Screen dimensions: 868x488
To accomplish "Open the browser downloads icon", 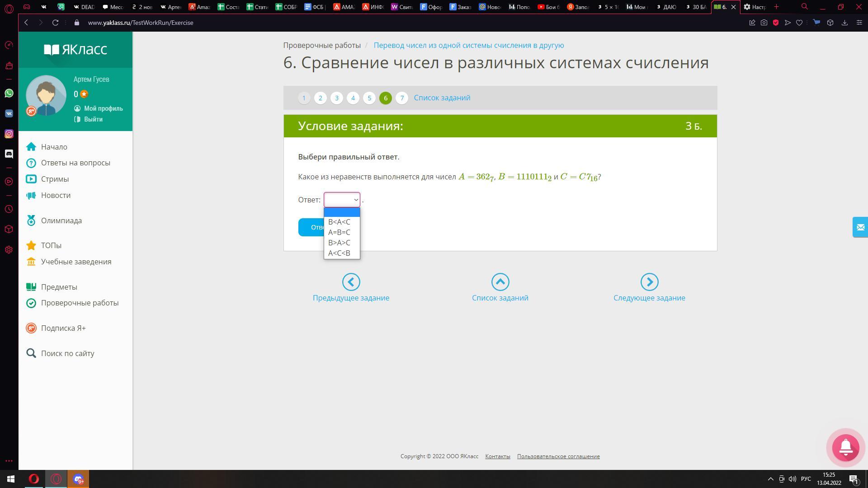I will click(x=844, y=23).
